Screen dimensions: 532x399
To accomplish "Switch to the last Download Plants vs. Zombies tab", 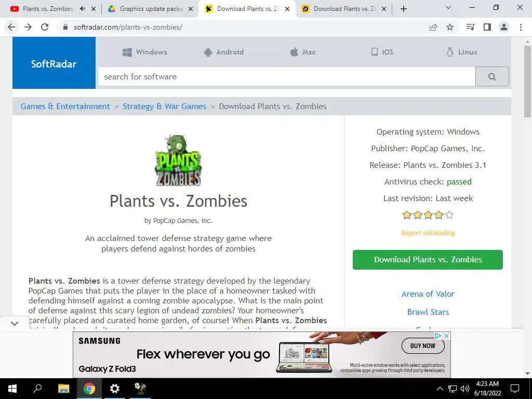I will point(345,9).
